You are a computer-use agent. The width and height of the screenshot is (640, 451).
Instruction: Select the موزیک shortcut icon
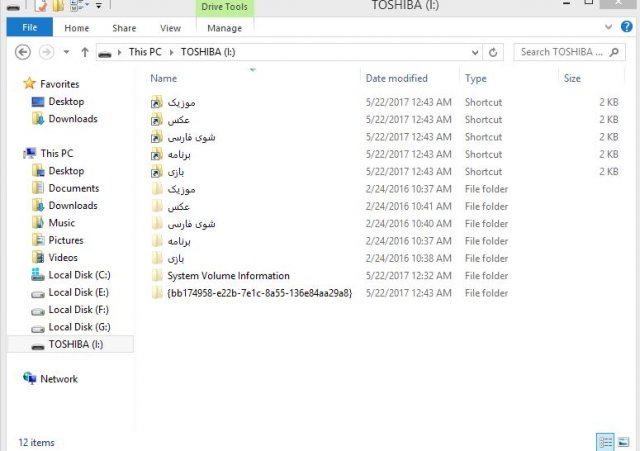coord(157,102)
